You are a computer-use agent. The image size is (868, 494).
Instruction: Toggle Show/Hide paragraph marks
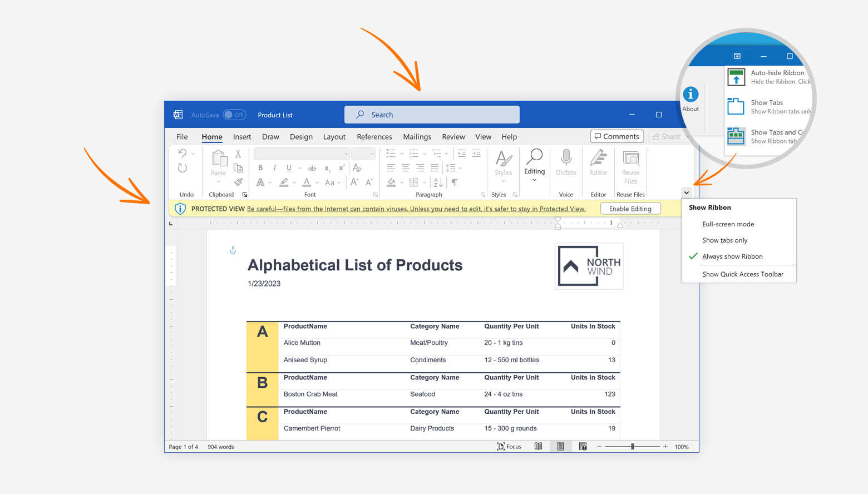pyautogui.click(x=455, y=182)
